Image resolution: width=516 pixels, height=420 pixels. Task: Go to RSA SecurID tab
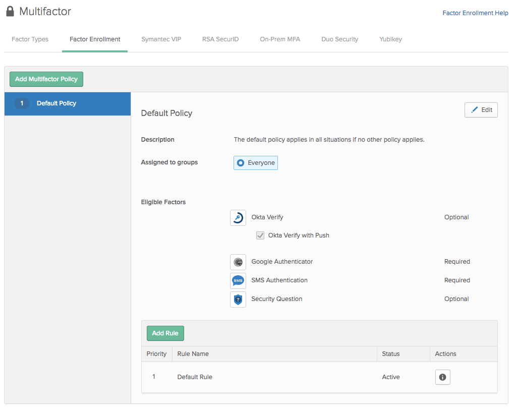(220, 39)
